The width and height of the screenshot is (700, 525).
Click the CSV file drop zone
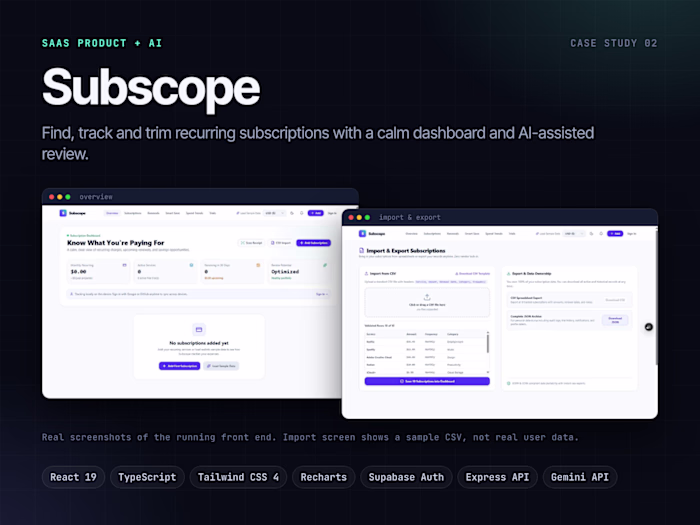tap(427, 302)
